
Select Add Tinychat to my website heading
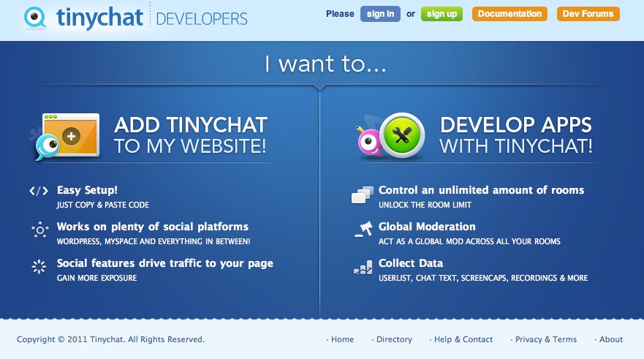[x=190, y=135]
